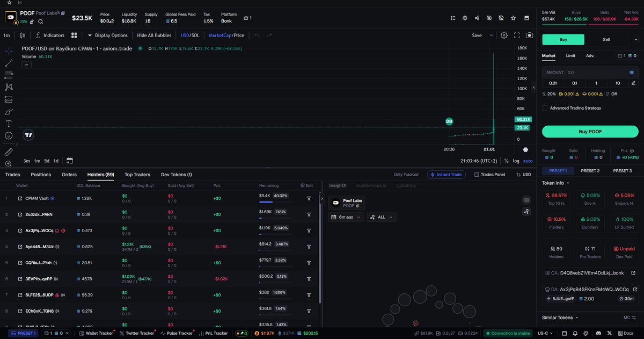644x339 pixels.
Task: Select the ruler measure tool
Action: [x=9, y=152]
